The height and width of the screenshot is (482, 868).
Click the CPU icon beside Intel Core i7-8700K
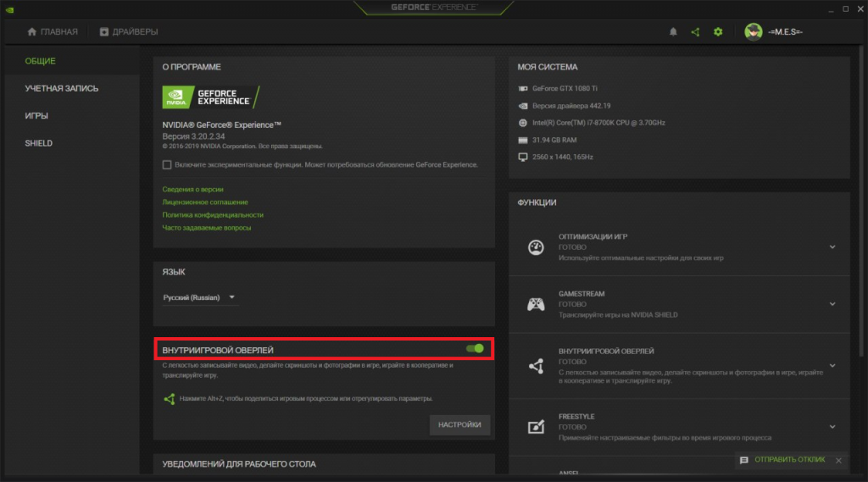[522, 123]
